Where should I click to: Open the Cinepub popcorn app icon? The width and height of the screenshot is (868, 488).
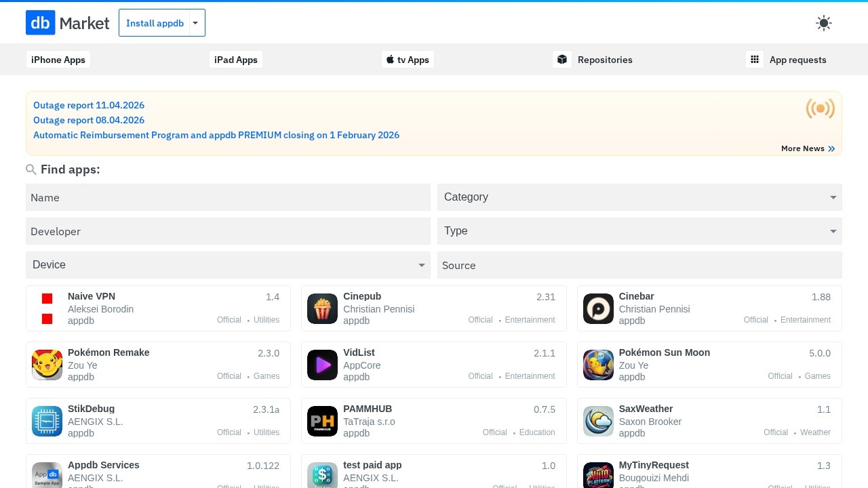(x=322, y=308)
